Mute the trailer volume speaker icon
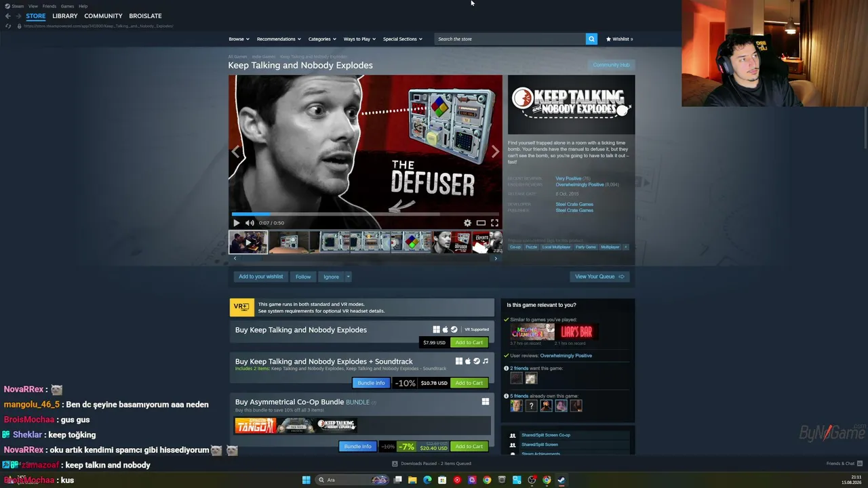 click(x=250, y=223)
